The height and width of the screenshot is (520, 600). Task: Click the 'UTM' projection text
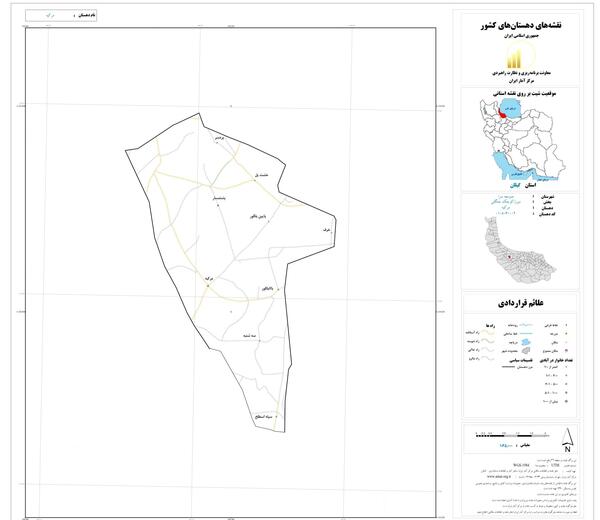tap(555, 465)
